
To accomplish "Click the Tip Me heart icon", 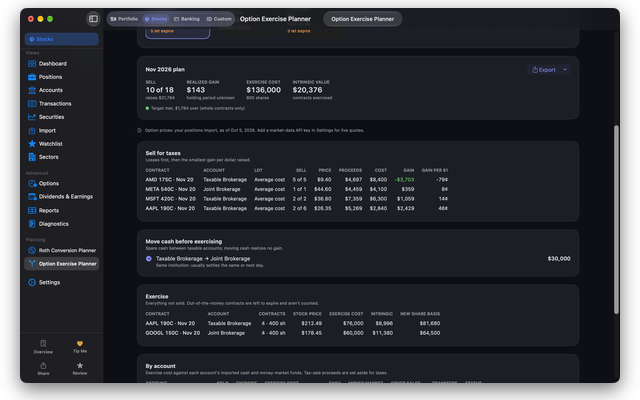I will coord(80,343).
